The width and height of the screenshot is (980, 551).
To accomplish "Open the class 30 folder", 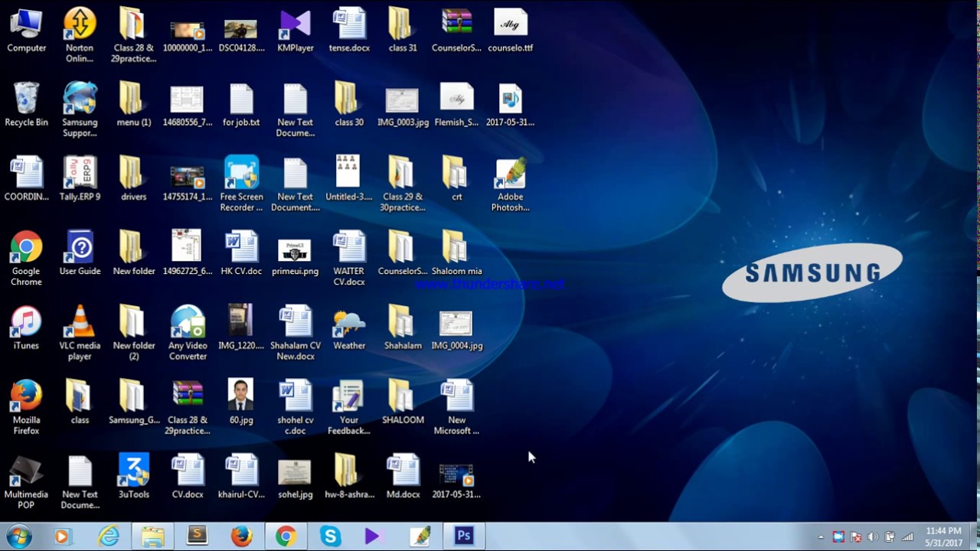I will [349, 105].
